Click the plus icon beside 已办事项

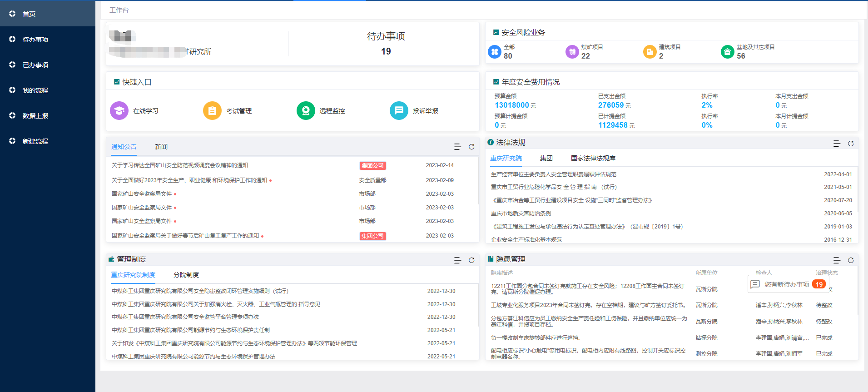pos(12,65)
